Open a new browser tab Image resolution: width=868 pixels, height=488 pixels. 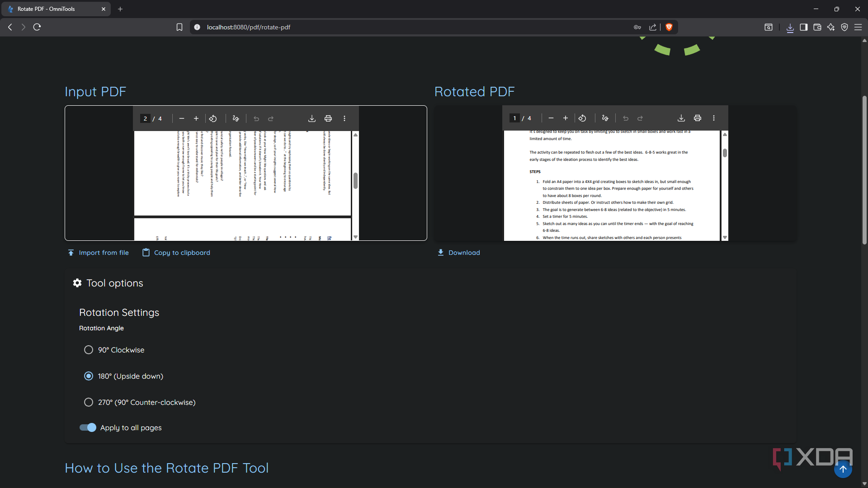[120, 9]
